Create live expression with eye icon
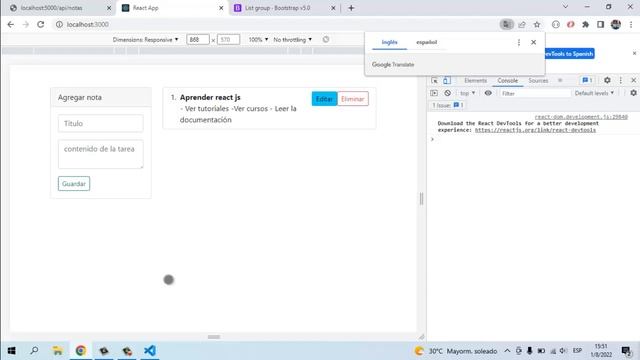 [x=488, y=93]
